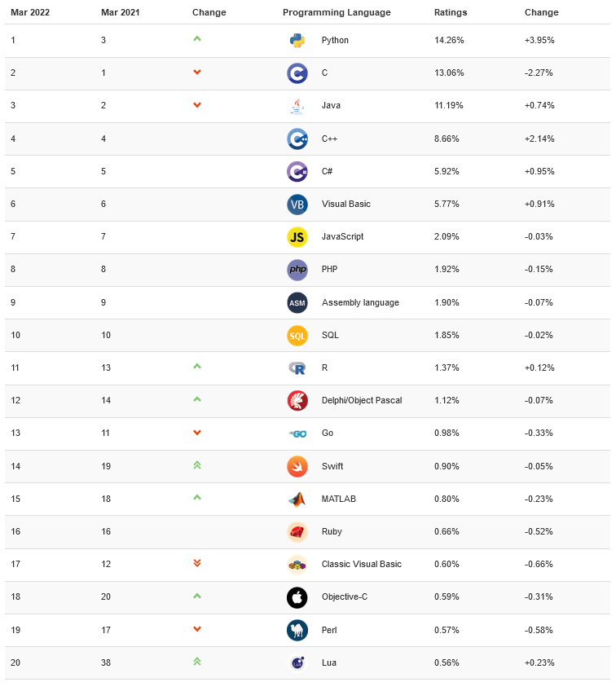This screenshot has width=616, height=691.
Task: Click the MATLAB logo icon
Action: pyautogui.click(x=297, y=499)
